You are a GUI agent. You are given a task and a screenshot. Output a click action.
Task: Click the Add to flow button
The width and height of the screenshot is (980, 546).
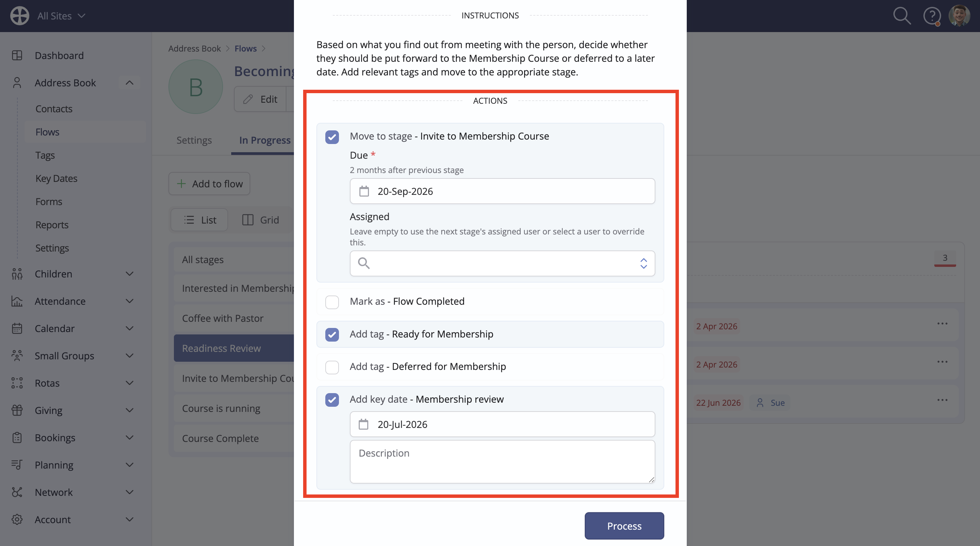coord(209,184)
